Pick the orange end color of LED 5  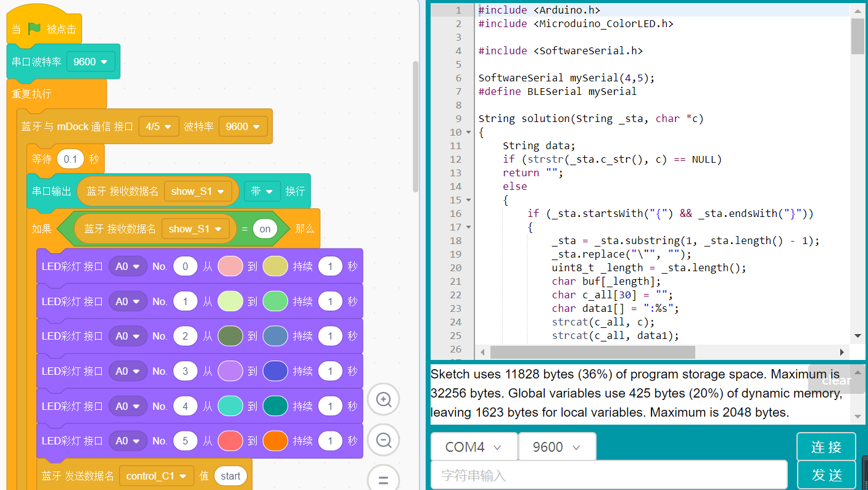pos(275,441)
